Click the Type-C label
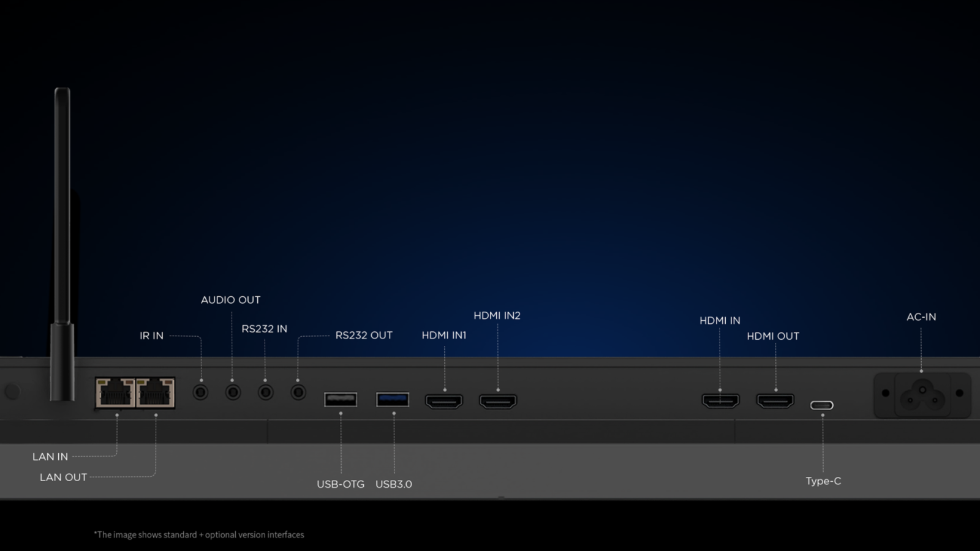The width and height of the screenshot is (980, 551). (823, 481)
